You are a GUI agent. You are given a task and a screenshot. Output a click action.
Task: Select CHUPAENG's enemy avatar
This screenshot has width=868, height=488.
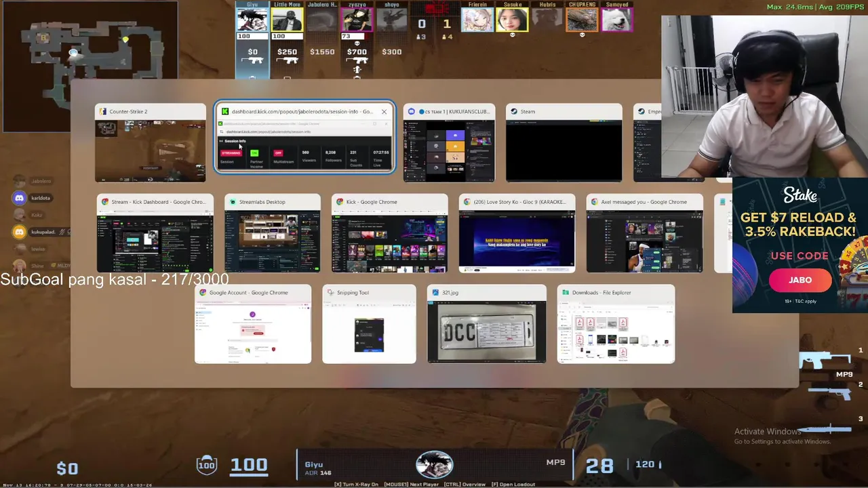(582, 20)
